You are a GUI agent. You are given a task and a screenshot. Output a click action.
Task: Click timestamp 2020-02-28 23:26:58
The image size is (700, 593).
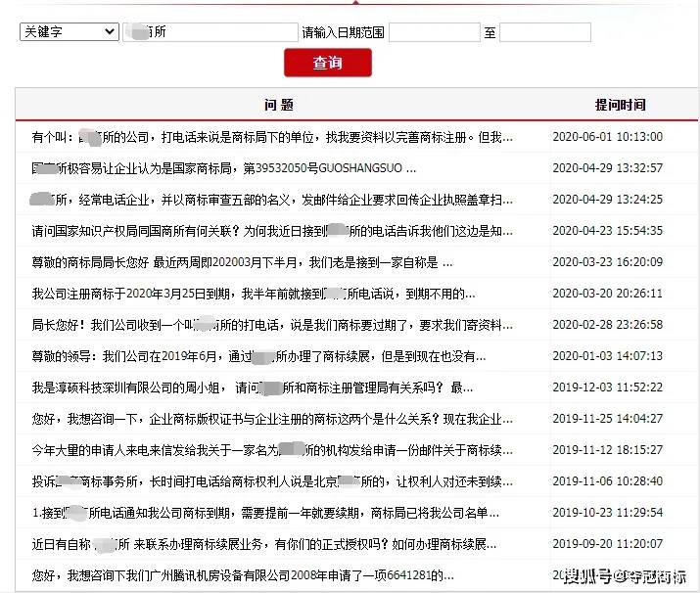(x=608, y=324)
